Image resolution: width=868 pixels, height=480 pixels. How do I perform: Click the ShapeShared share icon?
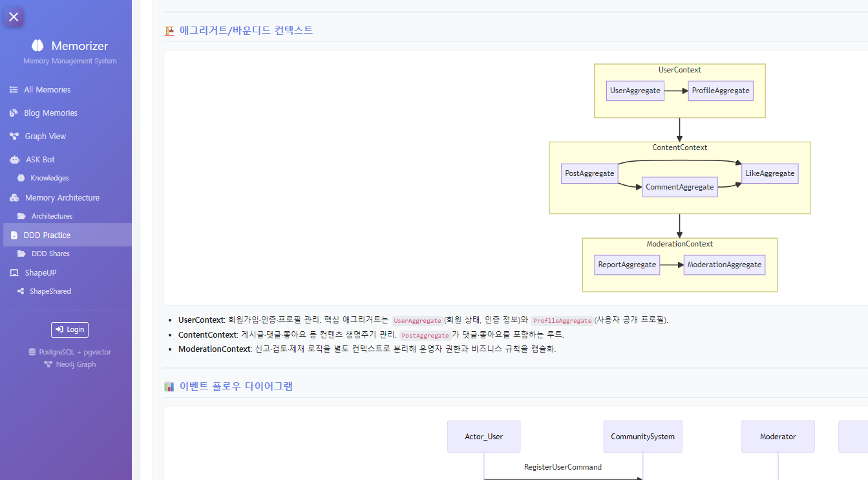click(21, 292)
